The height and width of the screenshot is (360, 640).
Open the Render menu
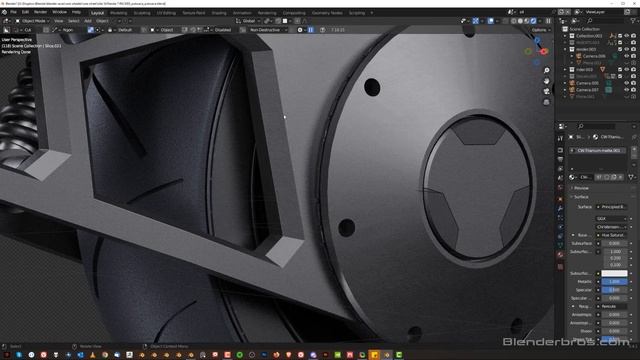tap(40, 12)
